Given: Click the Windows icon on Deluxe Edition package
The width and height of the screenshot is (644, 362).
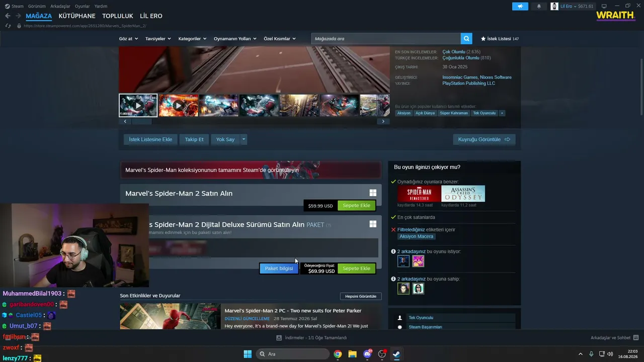Looking at the screenshot, I should (x=373, y=224).
